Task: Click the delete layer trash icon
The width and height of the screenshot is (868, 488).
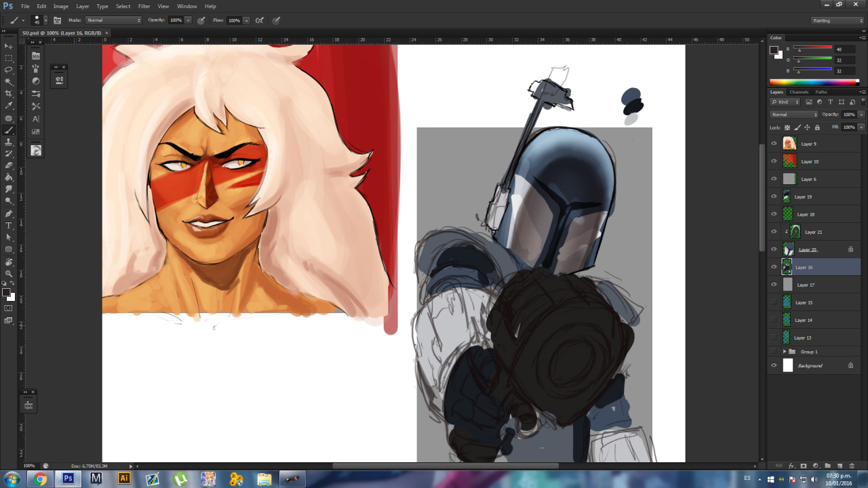Action: tap(852, 466)
